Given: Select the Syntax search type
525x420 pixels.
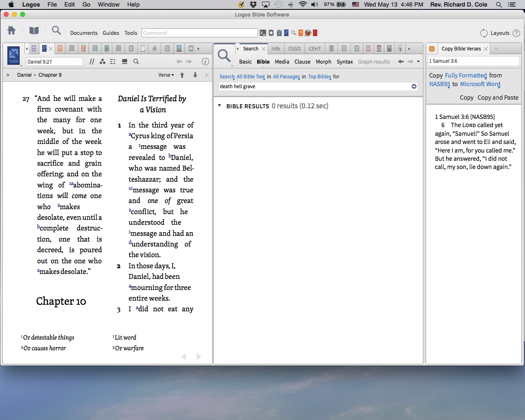Looking at the screenshot, I should (x=345, y=62).
